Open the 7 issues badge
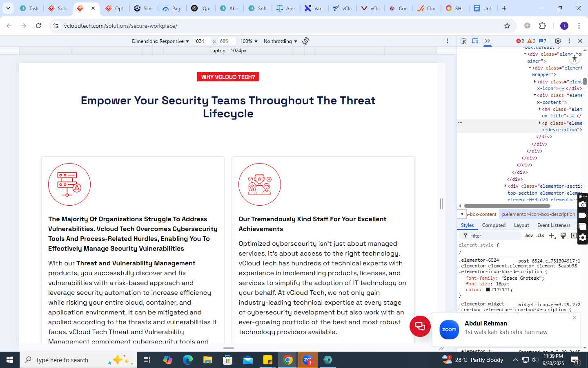The height and width of the screenshot is (368, 588). coord(542,41)
